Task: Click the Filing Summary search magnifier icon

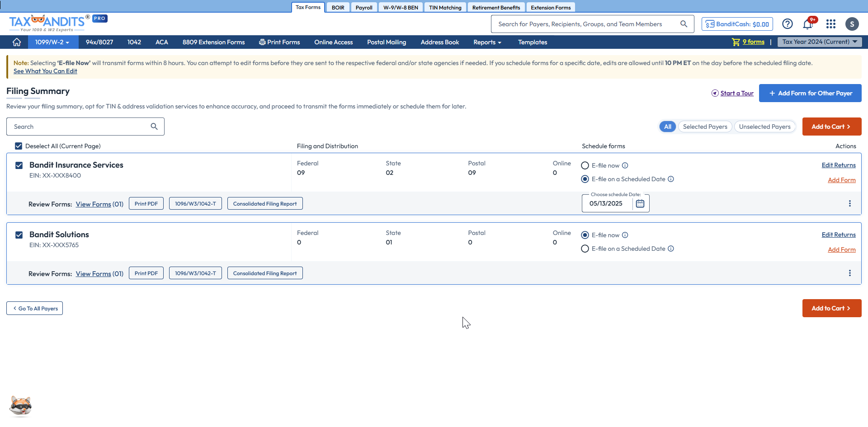Action: pos(154,127)
